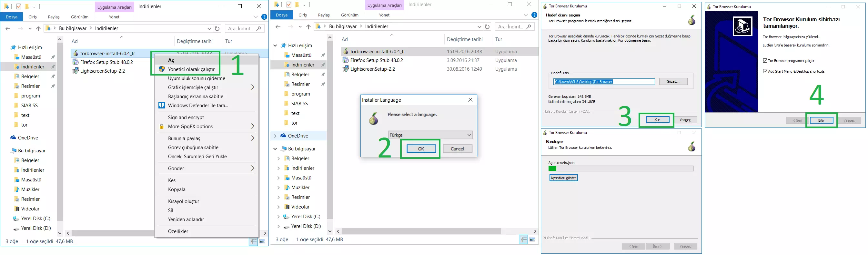Click Bitir to finish setup
Viewport: 868px width, 255px height.
(x=821, y=120)
